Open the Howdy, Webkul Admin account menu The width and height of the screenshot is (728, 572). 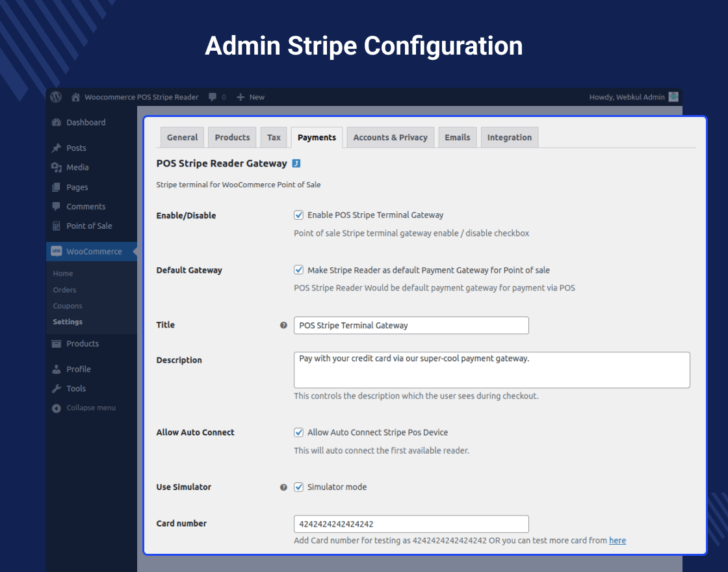(x=629, y=97)
